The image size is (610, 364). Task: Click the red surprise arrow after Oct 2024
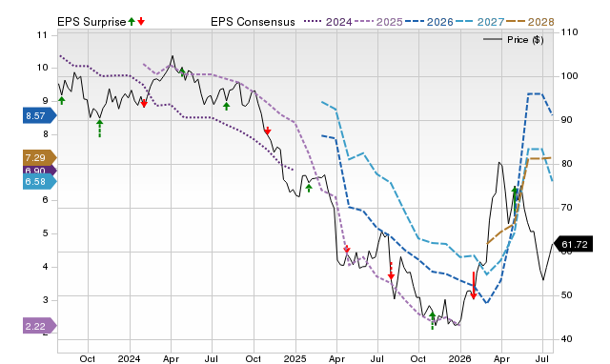coord(267,131)
